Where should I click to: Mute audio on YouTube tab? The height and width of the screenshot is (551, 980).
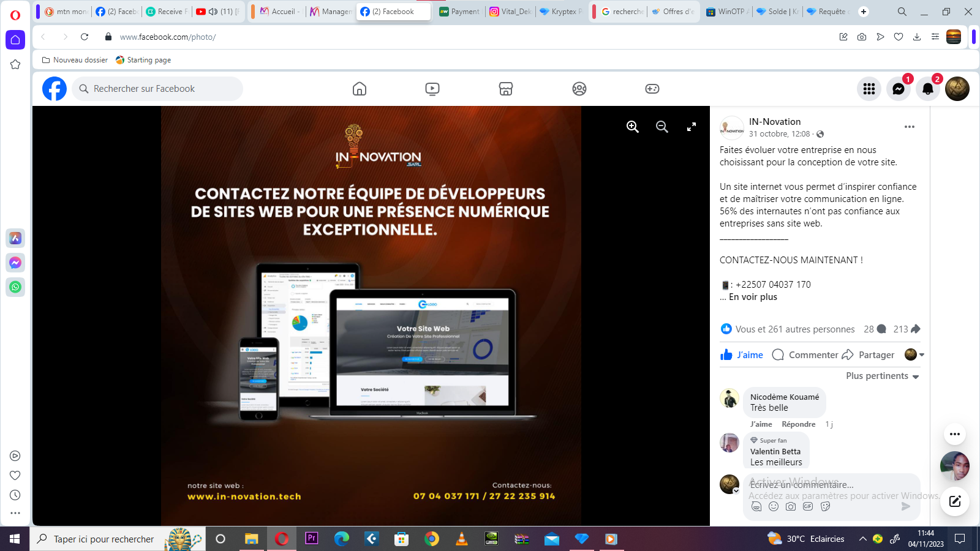(213, 12)
